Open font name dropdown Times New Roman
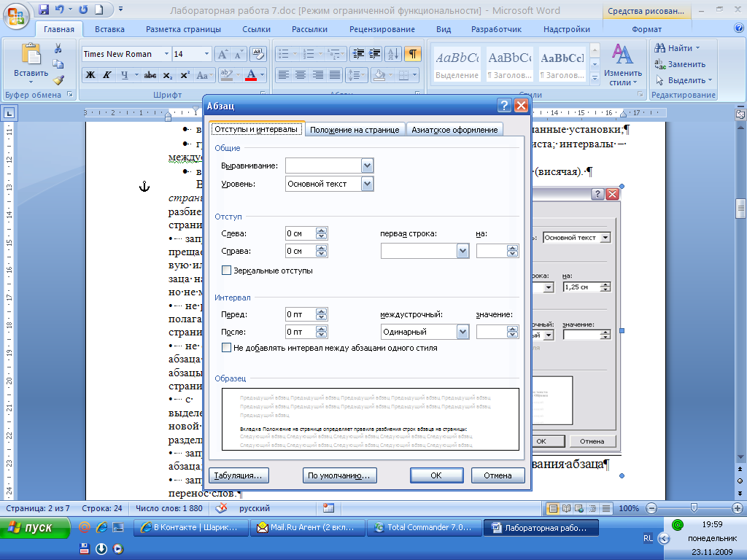This screenshot has width=747, height=560. (166, 54)
